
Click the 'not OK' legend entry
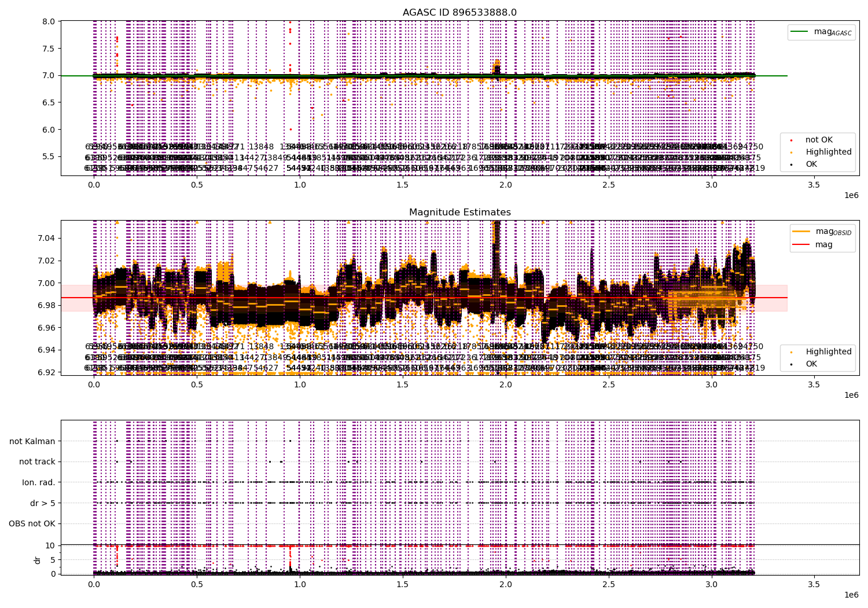[819, 140]
